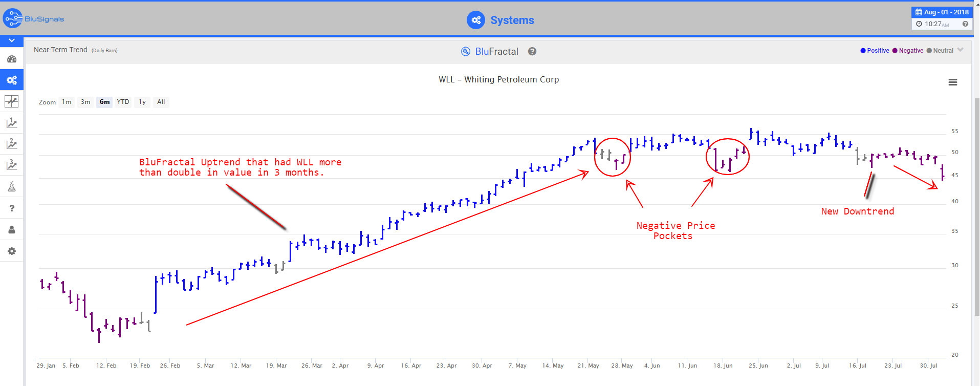980x386 pixels.
Task: Open the chart number 2 sidebar icon
Action: (x=11, y=144)
